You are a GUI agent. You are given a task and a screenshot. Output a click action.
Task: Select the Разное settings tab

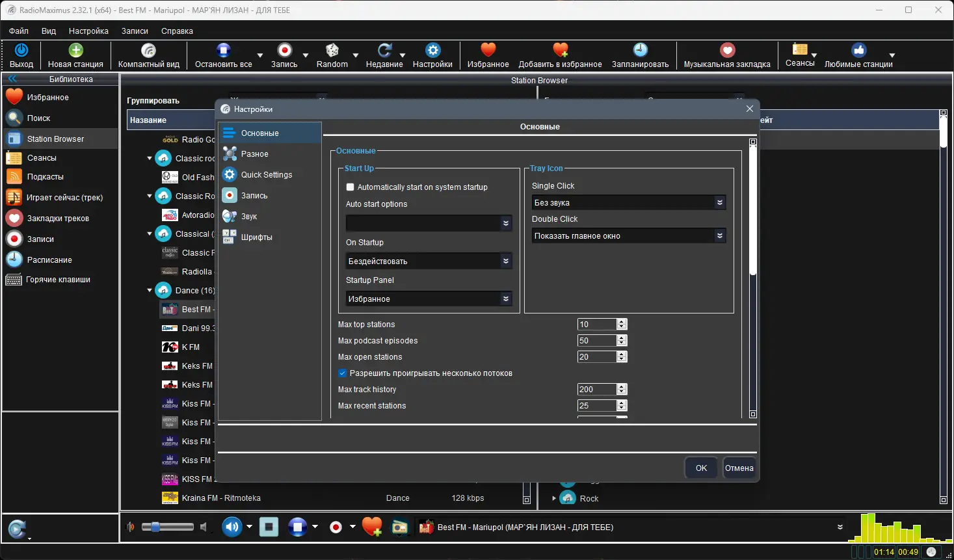pyautogui.click(x=270, y=154)
